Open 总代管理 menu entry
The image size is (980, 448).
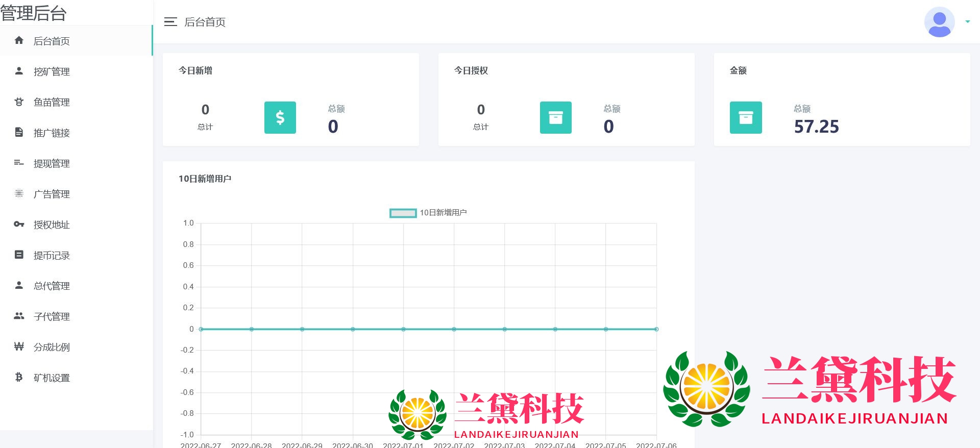(52, 286)
